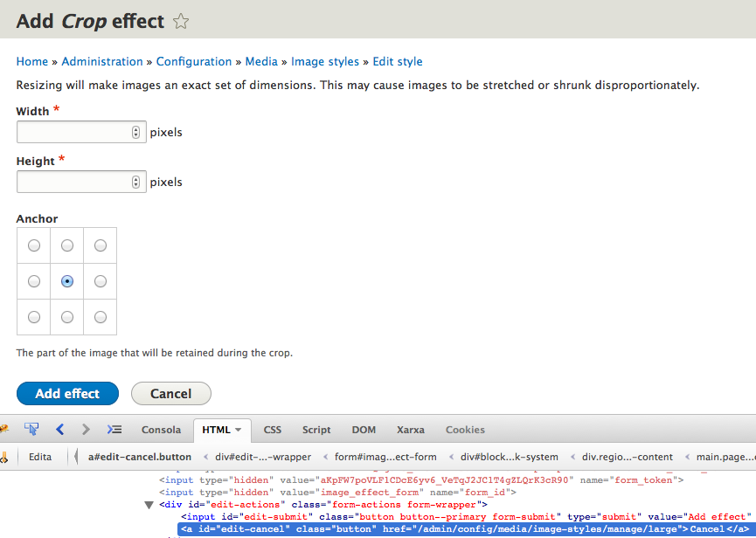Screen dimensions: 756x538
Task: Select div#edit-...-wrapper in the element path
Action: click(x=263, y=457)
